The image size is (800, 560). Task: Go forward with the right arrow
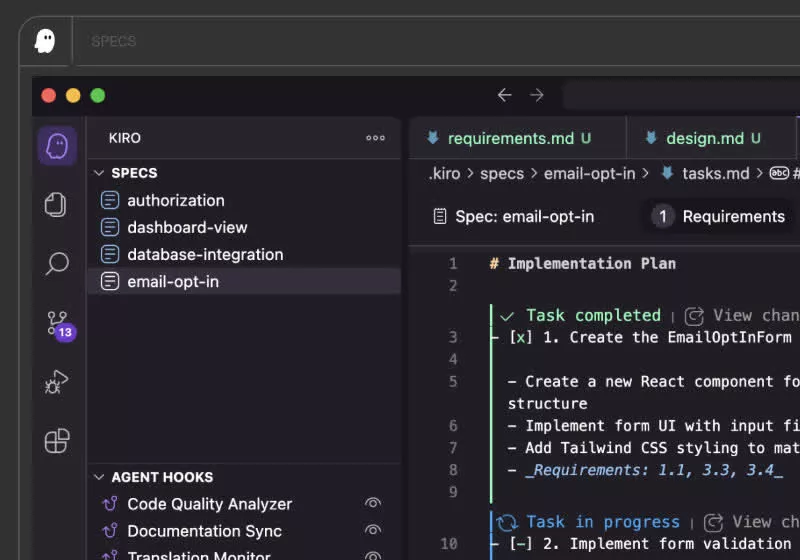[x=537, y=95]
